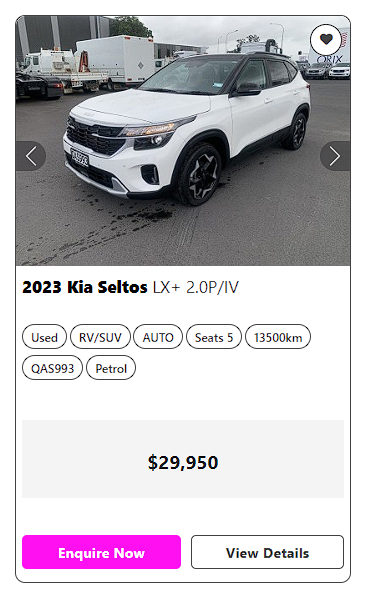
Task: Open View Details for this listing
Action: (268, 552)
